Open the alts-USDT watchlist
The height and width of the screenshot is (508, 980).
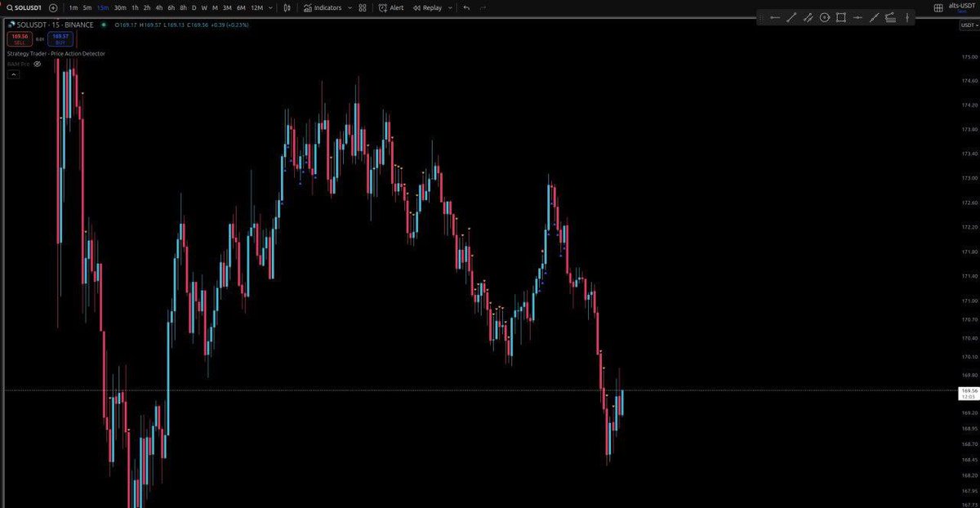(x=961, y=7)
